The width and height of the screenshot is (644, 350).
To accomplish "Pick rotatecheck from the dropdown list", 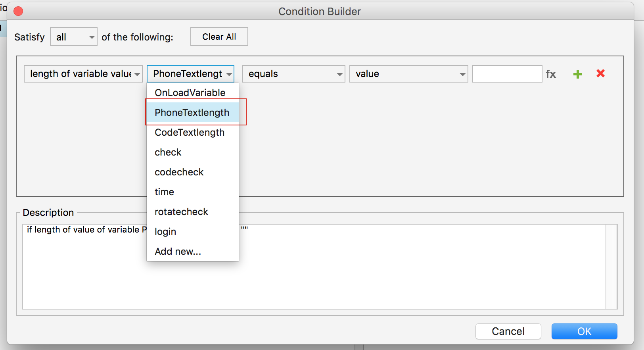I will 181,212.
